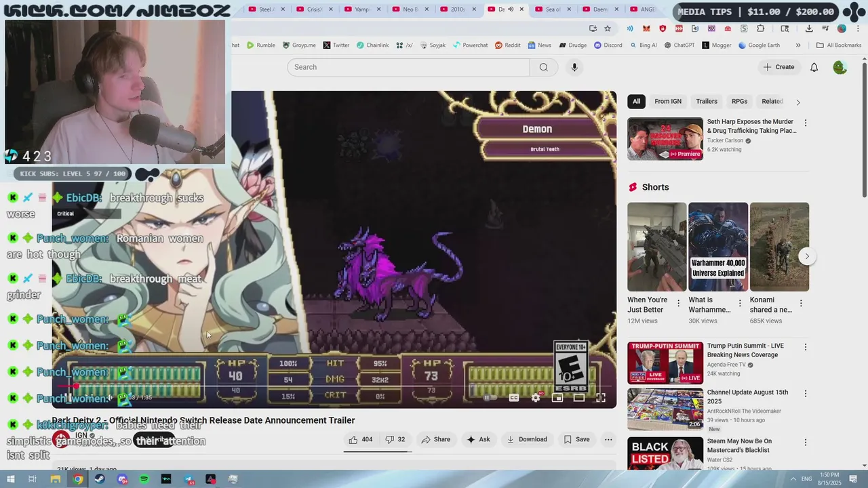Open the Warhammer 40,000 Universe Explained short

[x=718, y=247]
